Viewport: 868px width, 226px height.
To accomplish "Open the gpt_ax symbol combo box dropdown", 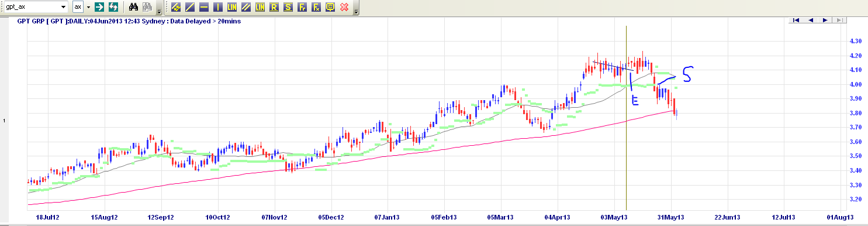I will pos(64,7).
